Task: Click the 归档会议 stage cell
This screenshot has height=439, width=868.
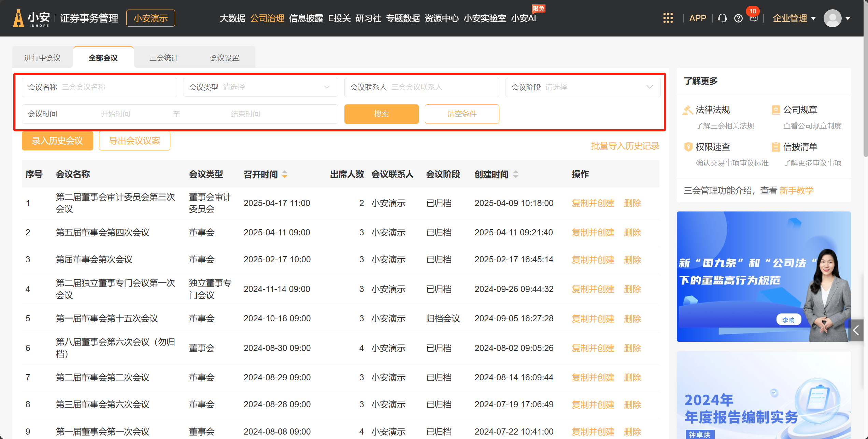Action: 443,319
